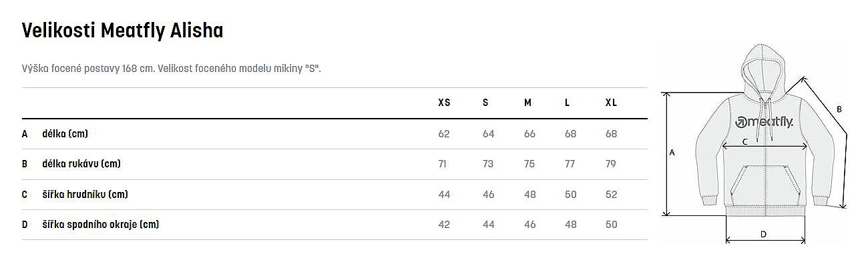Select the XS column header
868x268 pixels.
point(444,103)
